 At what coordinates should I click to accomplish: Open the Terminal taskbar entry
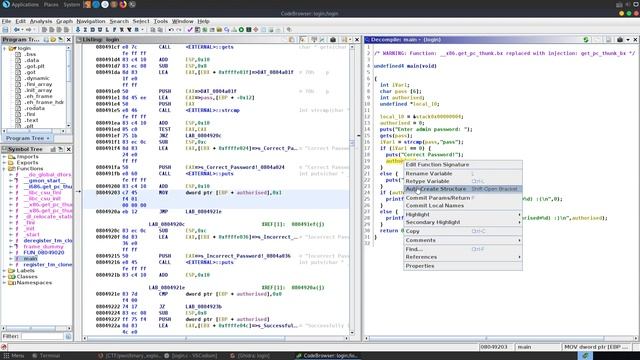pos(46,356)
